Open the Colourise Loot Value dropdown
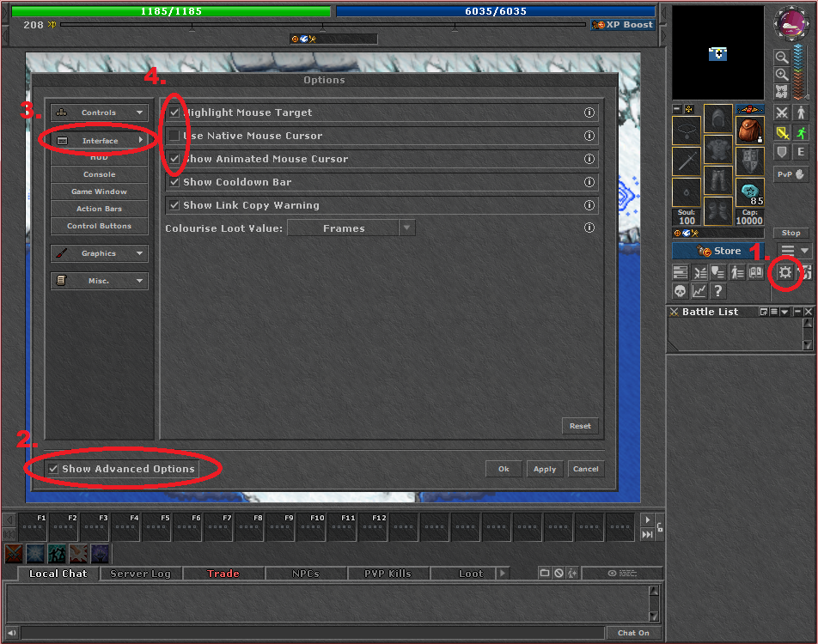Viewport: 818px width, 644px height. click(351, 228)
